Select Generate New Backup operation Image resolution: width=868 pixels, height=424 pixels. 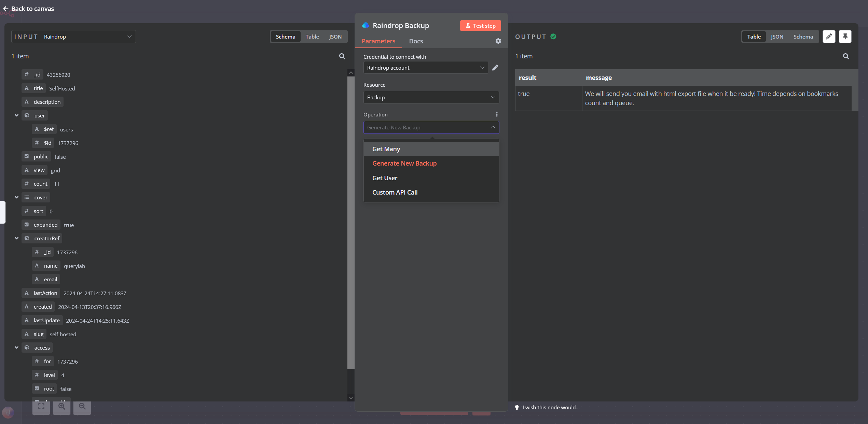[431, 163]
